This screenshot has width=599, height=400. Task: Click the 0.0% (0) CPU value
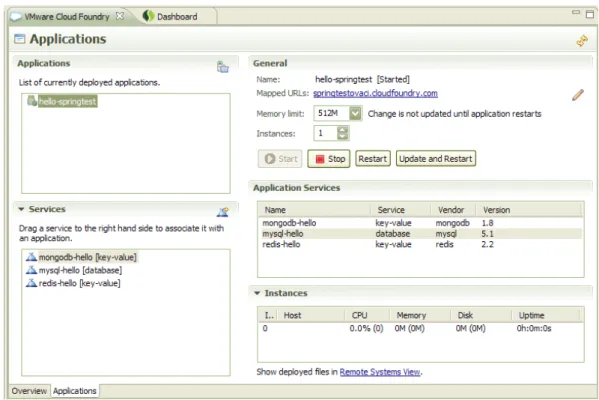point(366,328)
